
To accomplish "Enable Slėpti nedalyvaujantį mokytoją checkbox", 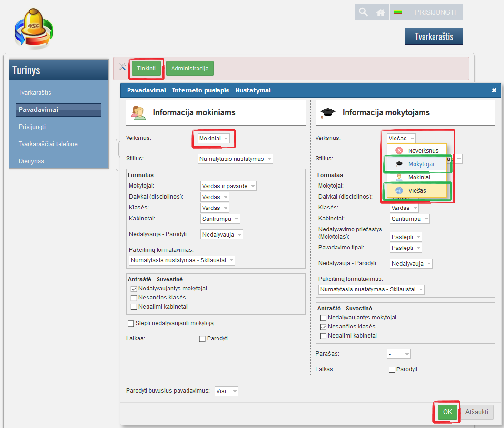I will point(131,324).
